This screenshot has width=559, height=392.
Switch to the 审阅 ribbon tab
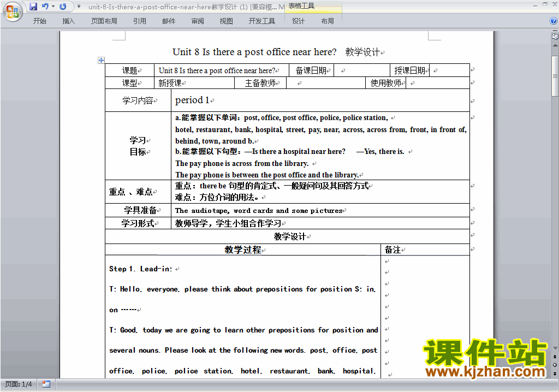(x=198, y=21)
